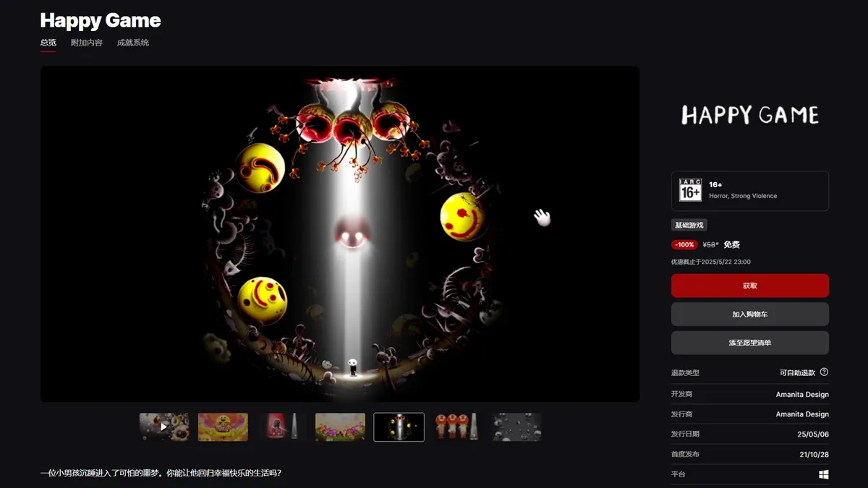Click the release date 25/05/06

pos(814,435)
